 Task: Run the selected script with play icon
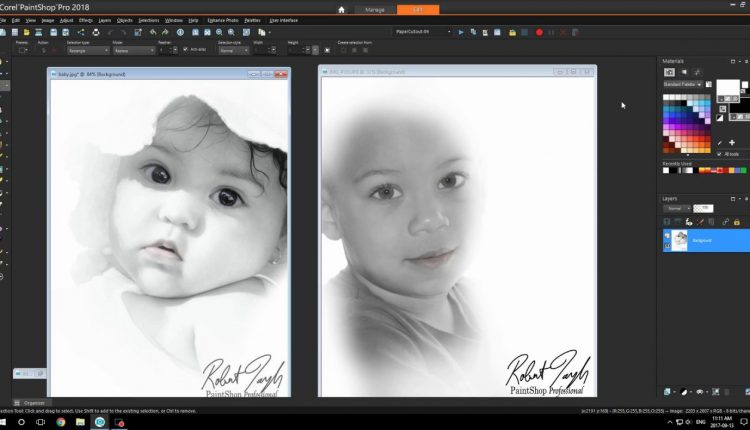pos(461,33)
